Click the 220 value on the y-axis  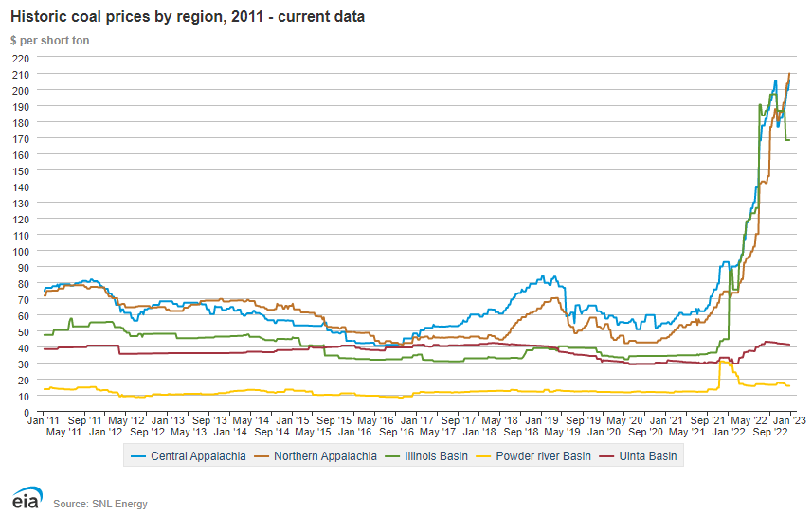click(x=21, y=58)
